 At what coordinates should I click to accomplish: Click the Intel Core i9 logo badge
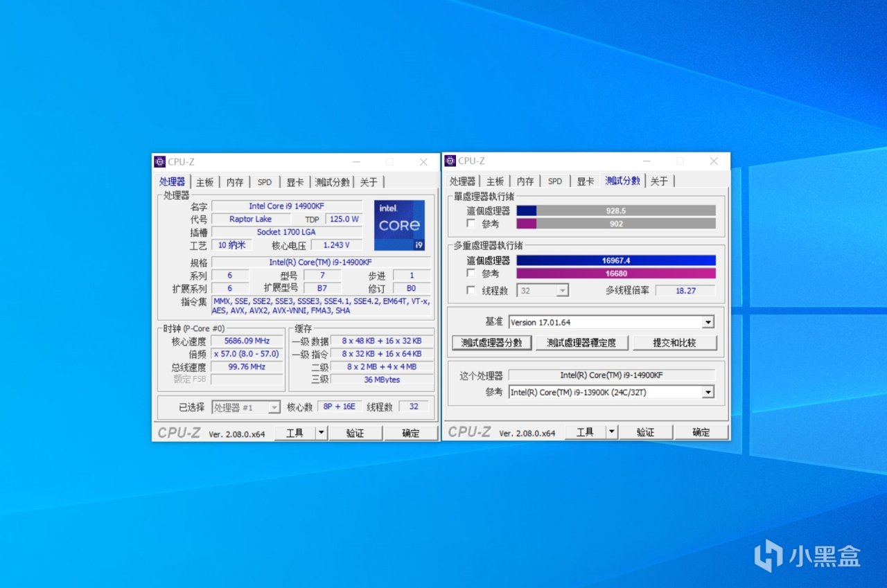pyautogui.click(x=400, y=225)
